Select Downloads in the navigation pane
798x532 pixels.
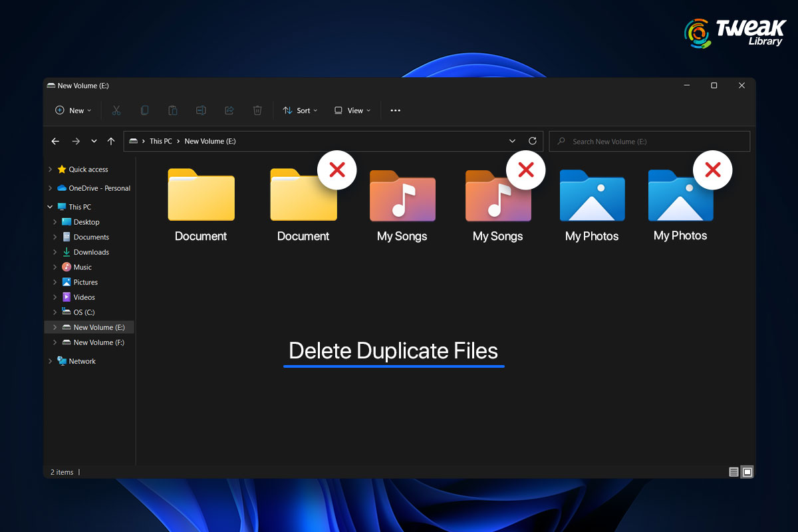[x=91, y=252]
